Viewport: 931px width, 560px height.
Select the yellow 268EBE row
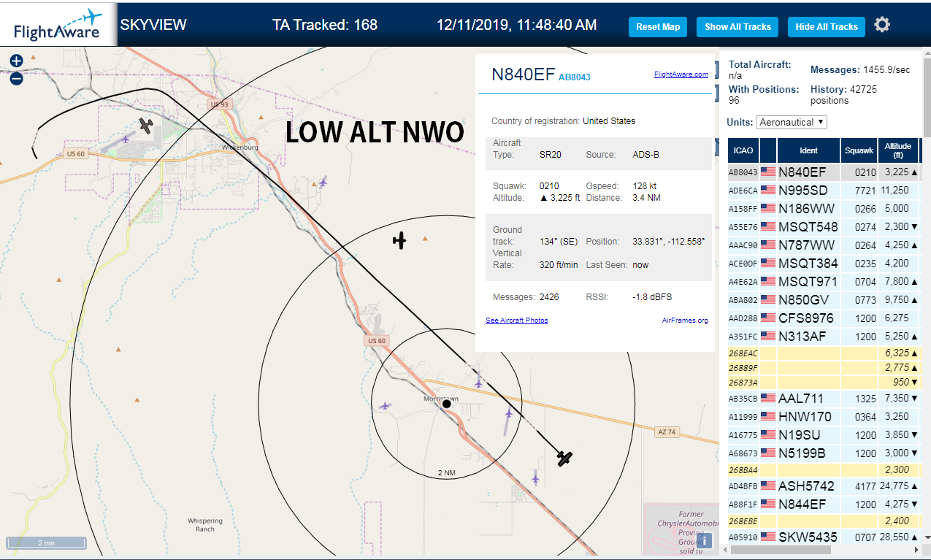[824, 521]
